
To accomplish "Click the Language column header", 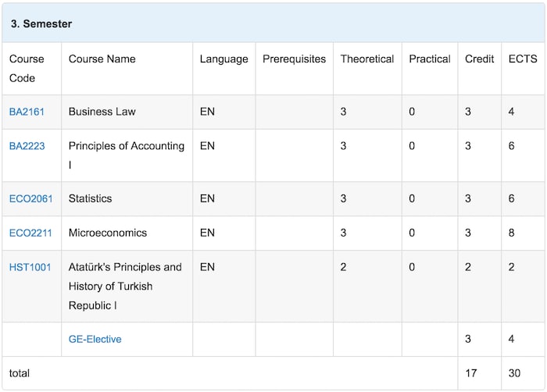I will (x=224, y=59).
